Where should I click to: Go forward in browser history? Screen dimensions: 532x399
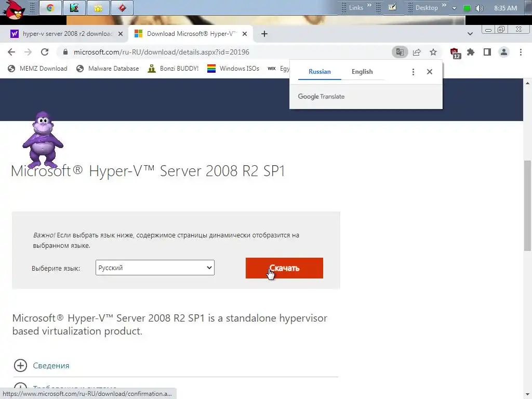[28, 52]
